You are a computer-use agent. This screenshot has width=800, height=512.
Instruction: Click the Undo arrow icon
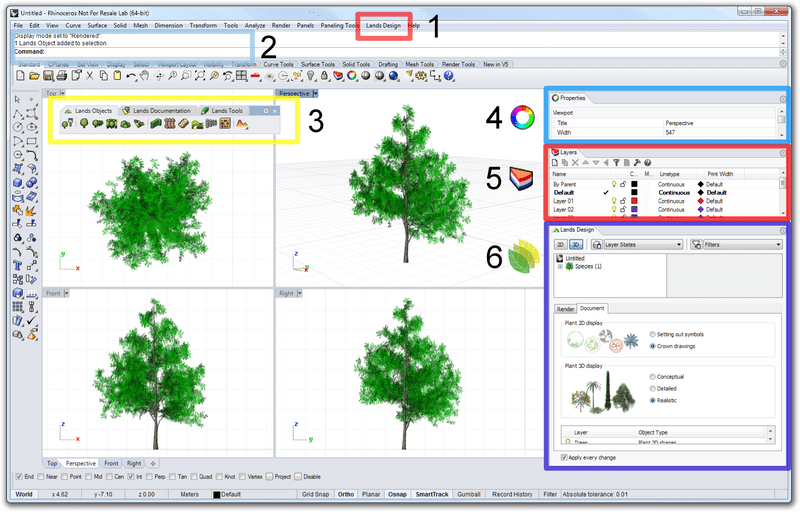(x=131, y=76)
